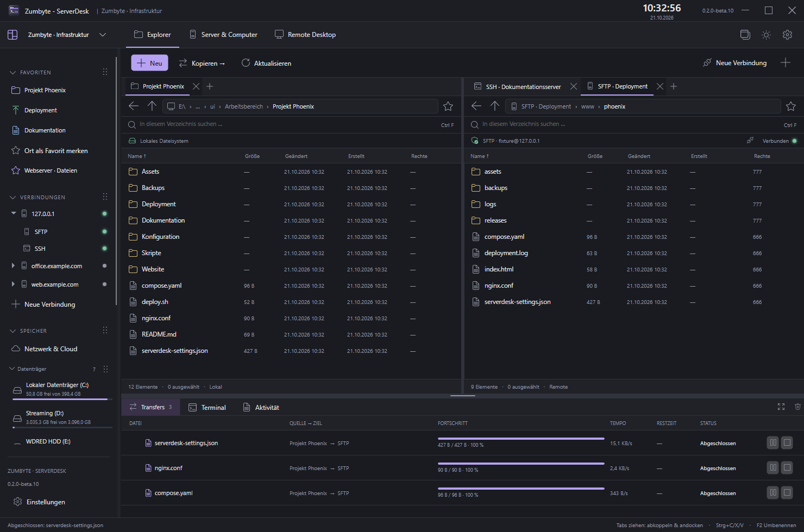Collapse the Verbindungen section
This screenshot has height=532, width=804.
pos(13,197)
